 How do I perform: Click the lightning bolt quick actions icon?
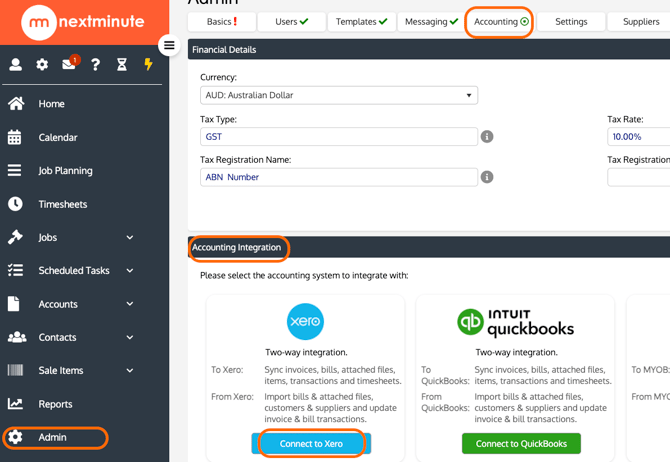(148, 64)
